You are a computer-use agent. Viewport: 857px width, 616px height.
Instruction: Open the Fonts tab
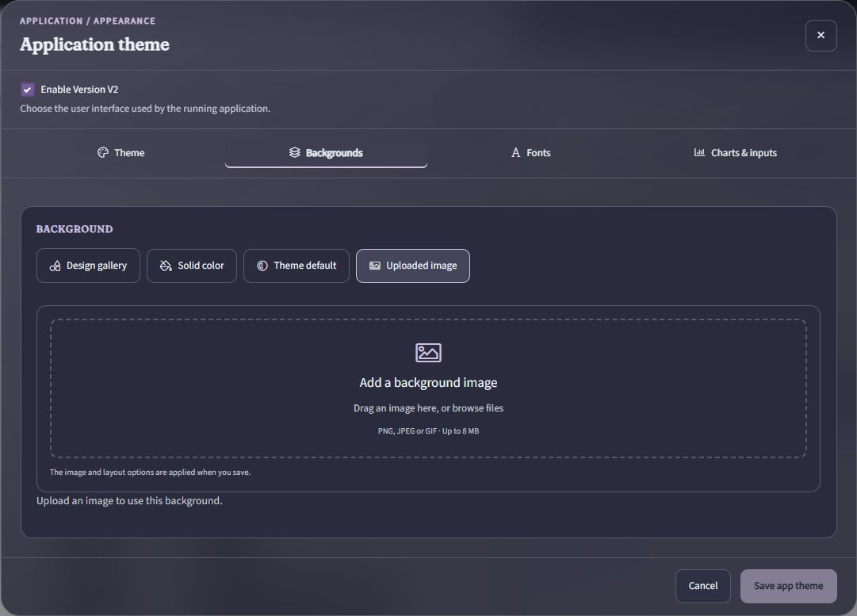[x=530, y=153]
